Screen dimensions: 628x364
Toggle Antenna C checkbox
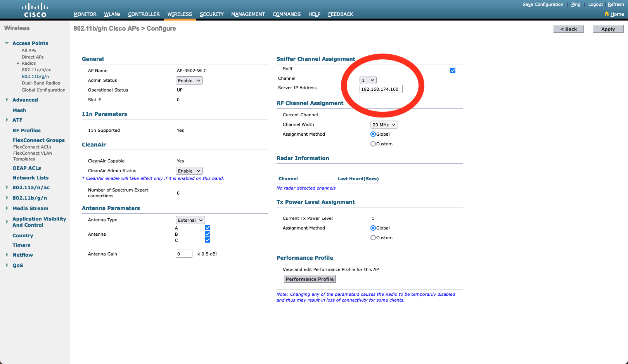point(208,240)
